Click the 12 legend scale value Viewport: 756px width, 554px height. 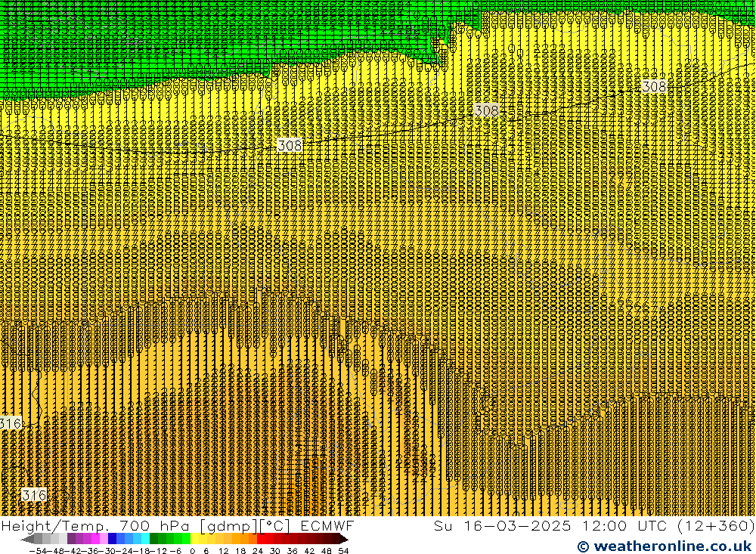pyautogui.click(x=223, y=551)
